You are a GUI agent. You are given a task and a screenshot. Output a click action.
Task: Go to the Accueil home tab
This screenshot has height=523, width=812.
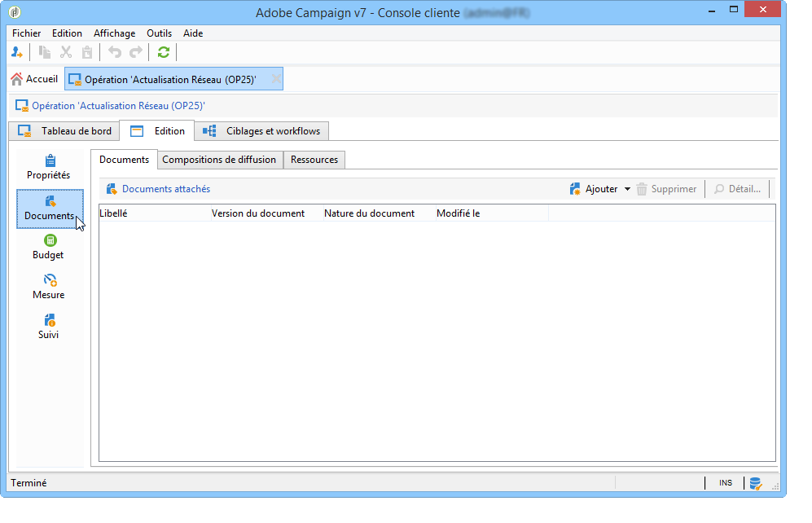click(35, 79)
